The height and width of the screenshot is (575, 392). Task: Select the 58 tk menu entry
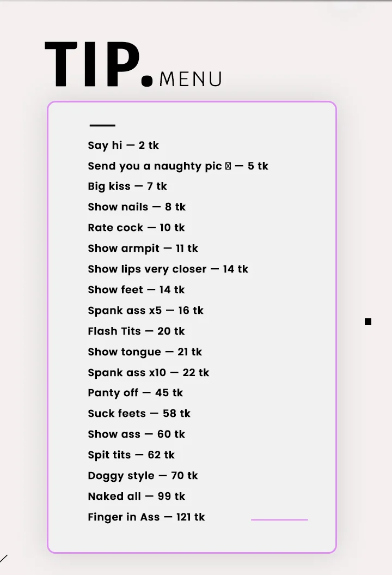(x=139, y=414)
